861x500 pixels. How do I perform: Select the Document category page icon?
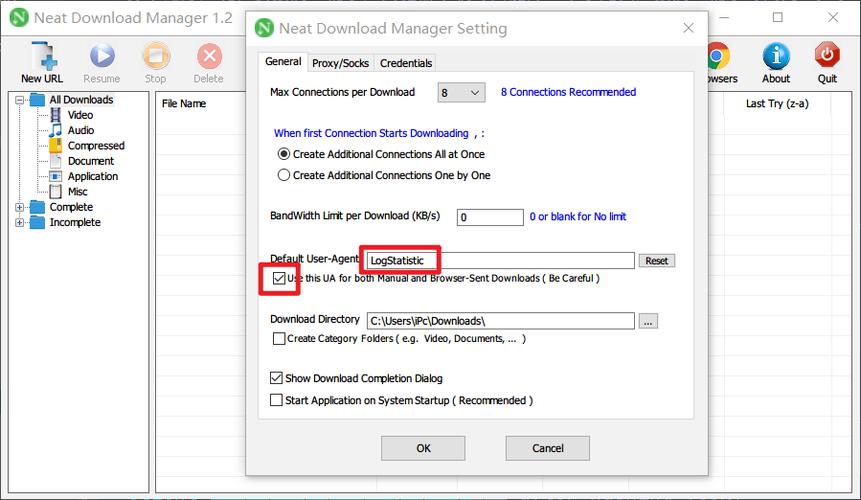click(55, 161)
